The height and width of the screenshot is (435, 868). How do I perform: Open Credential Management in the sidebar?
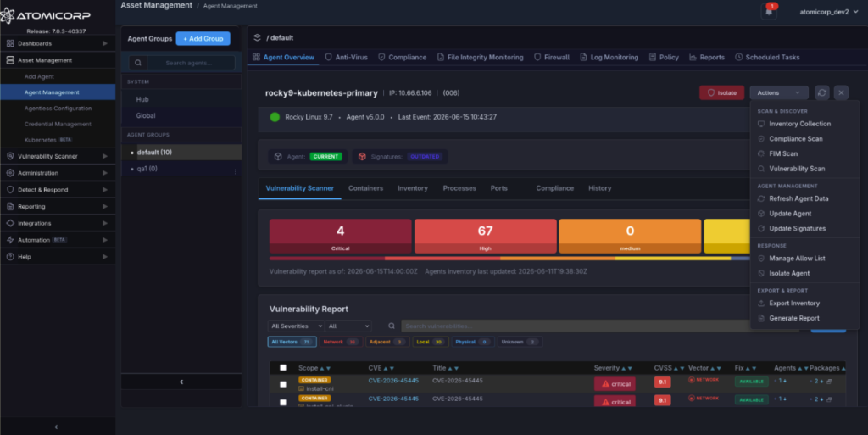click(x=58, y=124)
